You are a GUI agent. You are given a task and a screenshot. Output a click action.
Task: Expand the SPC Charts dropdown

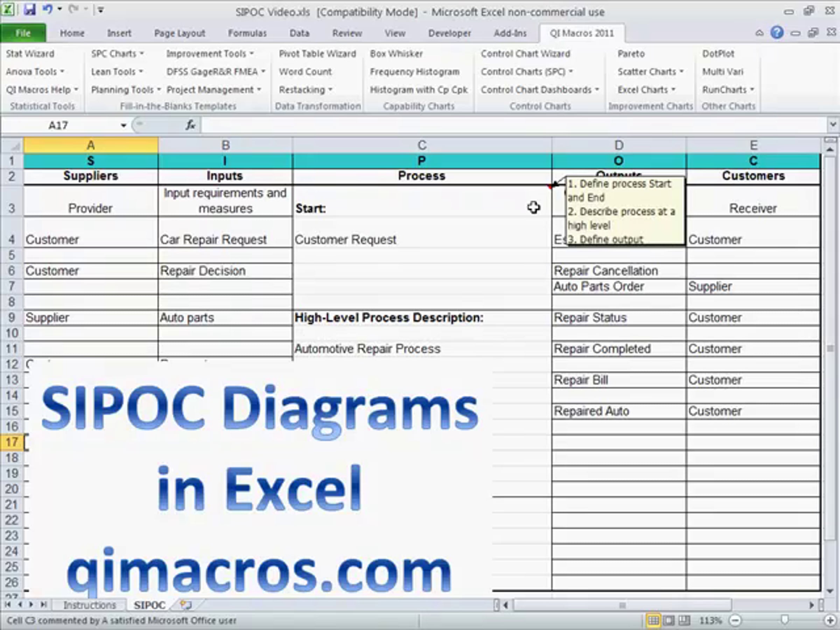click(x=117, y=54)
